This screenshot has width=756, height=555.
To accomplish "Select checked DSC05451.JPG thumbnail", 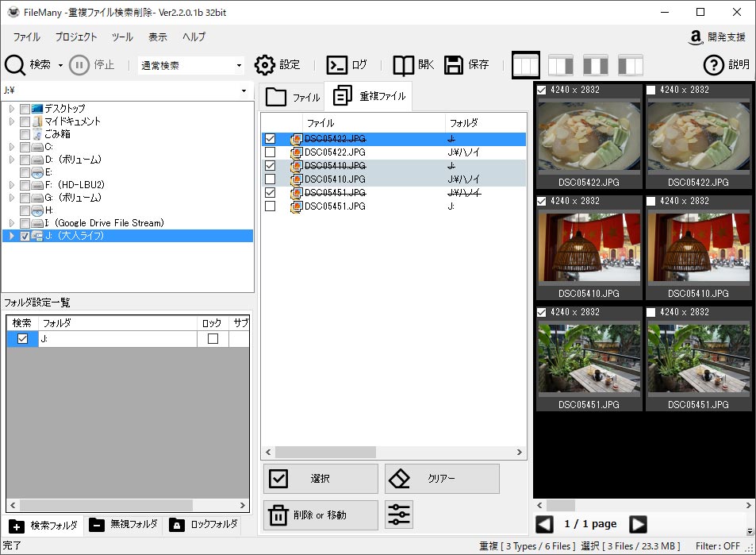I will tap(589, 359).
